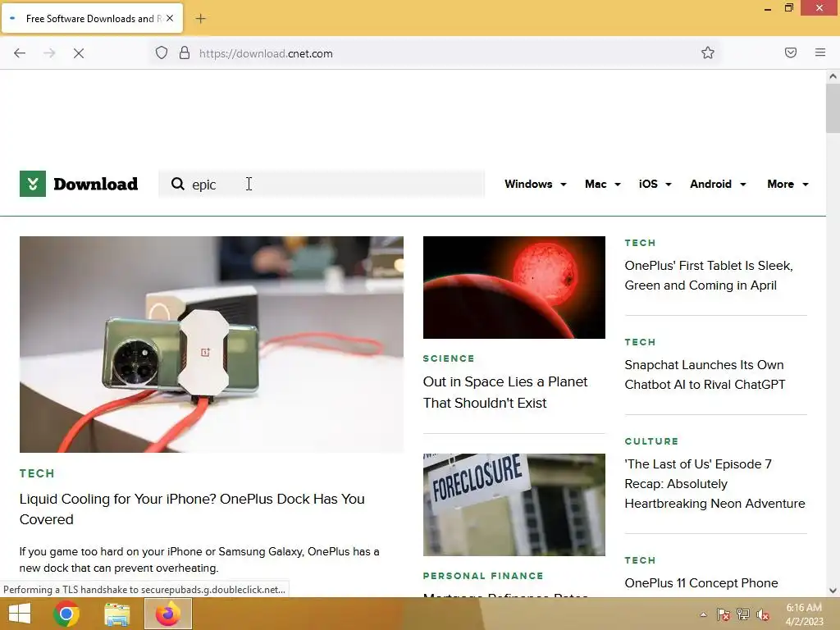Stop loading the page
The height and width of the screenshot is (630, 840).
79,53
